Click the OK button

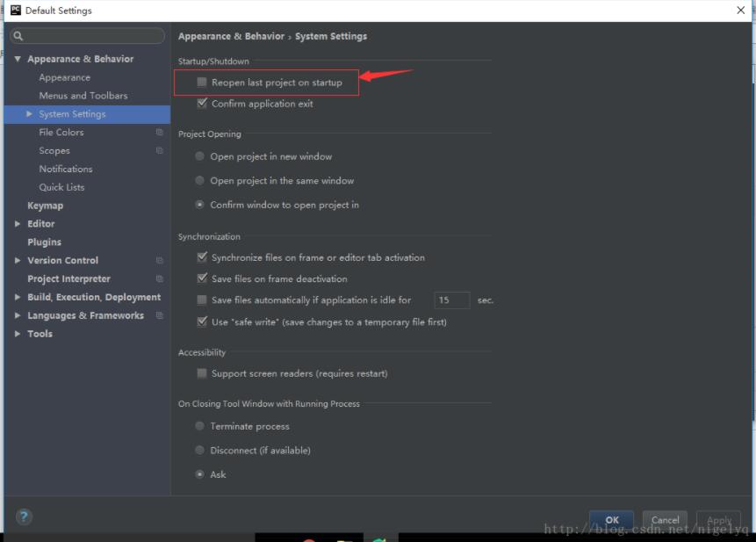611,519
